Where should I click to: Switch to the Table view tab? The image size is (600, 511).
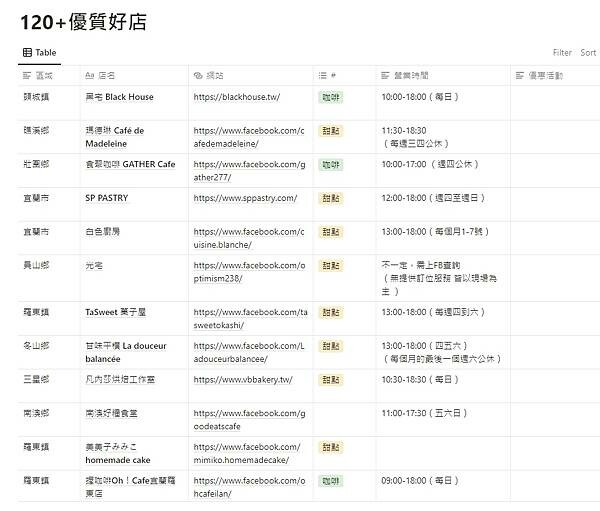coord(46,53)
